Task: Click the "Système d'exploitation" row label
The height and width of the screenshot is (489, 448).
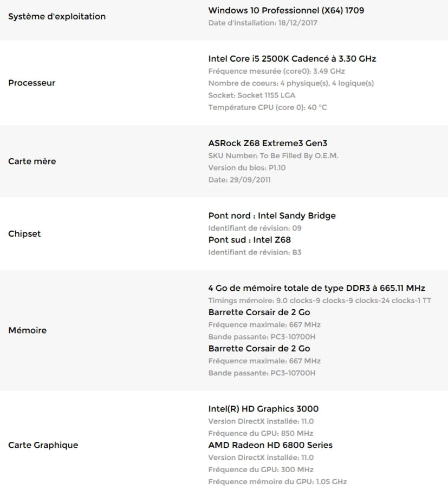Action: click(57, 16)
